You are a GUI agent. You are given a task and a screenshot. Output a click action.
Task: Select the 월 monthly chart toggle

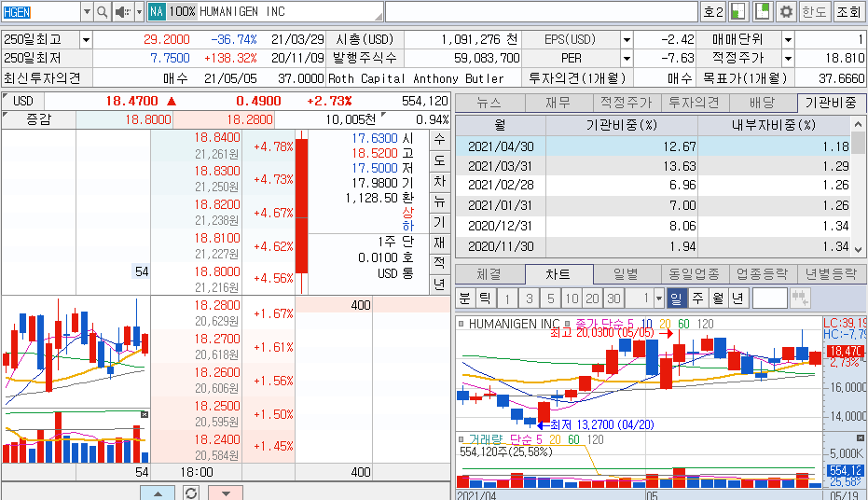coord(718,299)
